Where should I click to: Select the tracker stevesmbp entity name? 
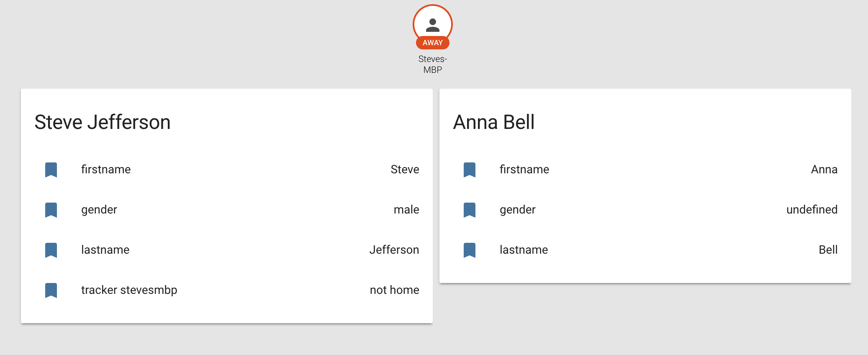pyautogui.click(x=129, y=290)
